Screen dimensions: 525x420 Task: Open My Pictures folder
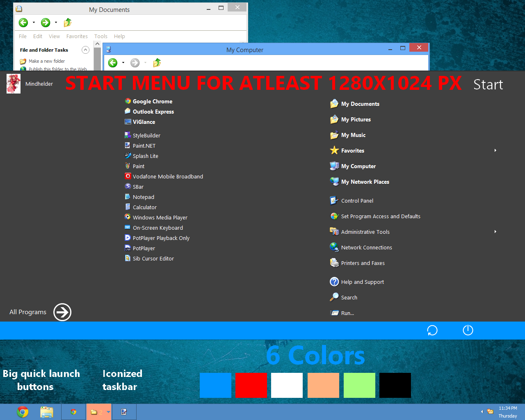pyautogui.click(x=350, y=119)
